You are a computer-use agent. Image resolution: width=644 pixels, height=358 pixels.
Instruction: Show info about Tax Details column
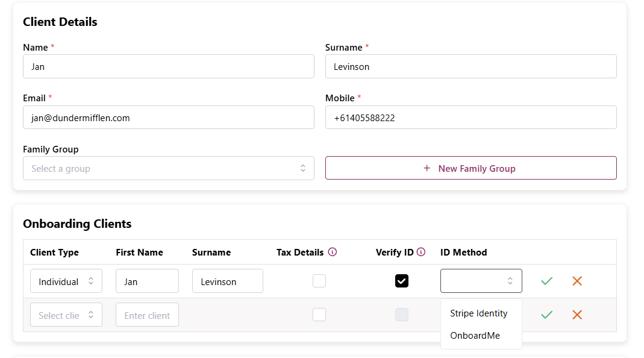(333, 252)
